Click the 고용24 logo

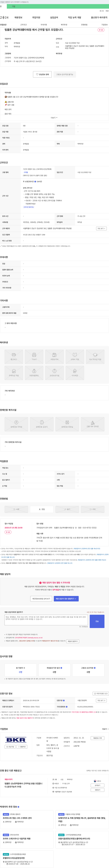(x=4, y=17)
